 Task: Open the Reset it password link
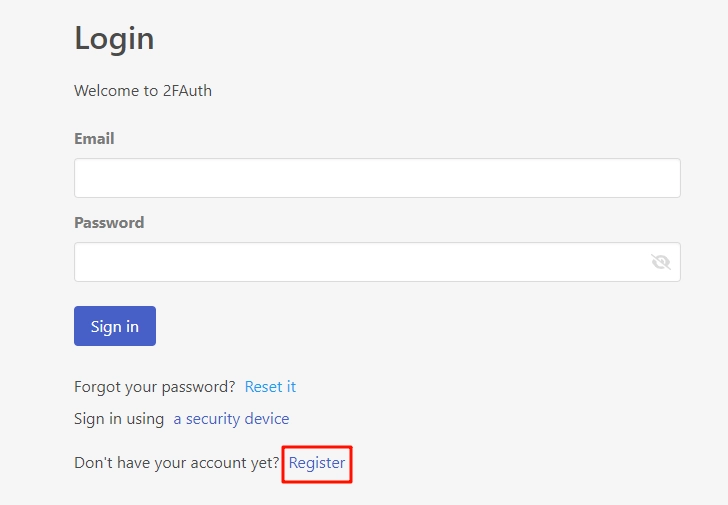pyautogui.click(x=270, y=387)
